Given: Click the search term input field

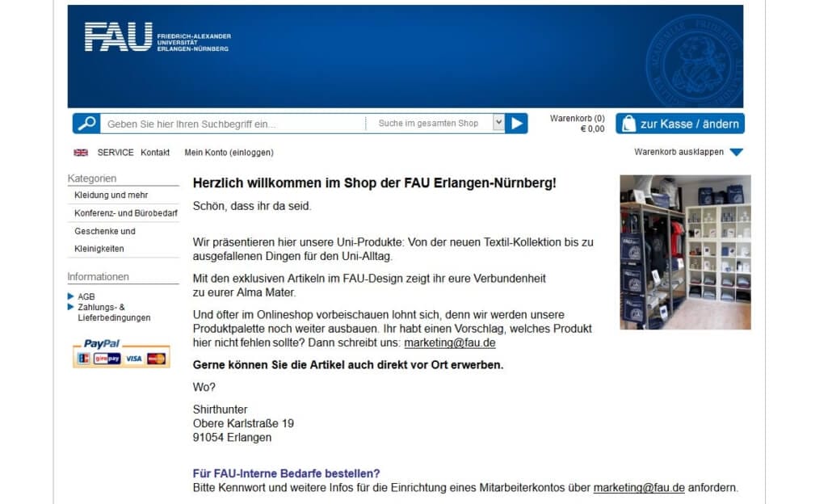Looking at the screenshot, I should pyautogui.click(x=233, y=124).
